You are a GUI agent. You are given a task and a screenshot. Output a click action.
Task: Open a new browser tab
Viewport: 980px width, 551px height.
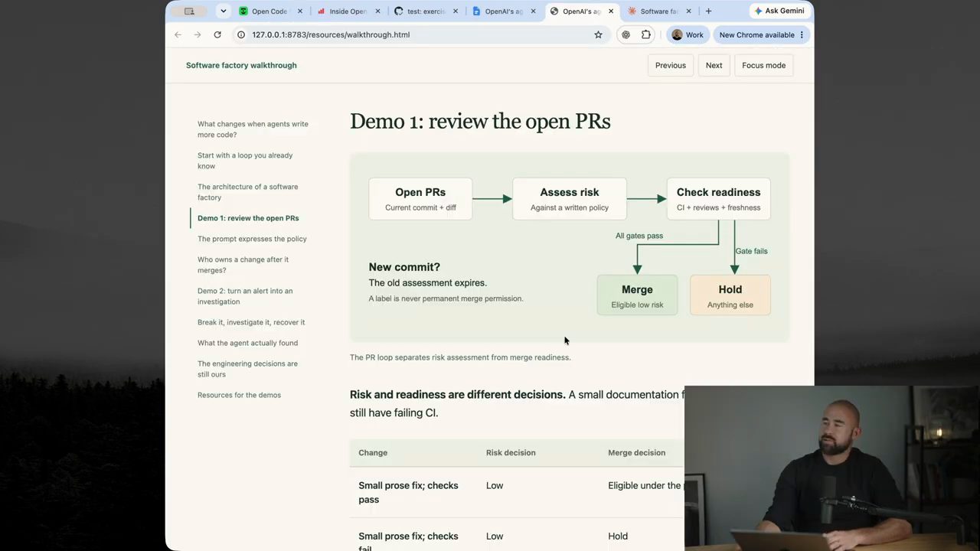(x=708, y=11)
